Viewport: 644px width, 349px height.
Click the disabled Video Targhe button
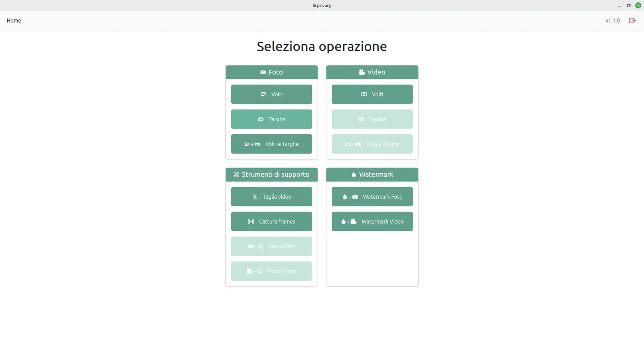[372, 119]
